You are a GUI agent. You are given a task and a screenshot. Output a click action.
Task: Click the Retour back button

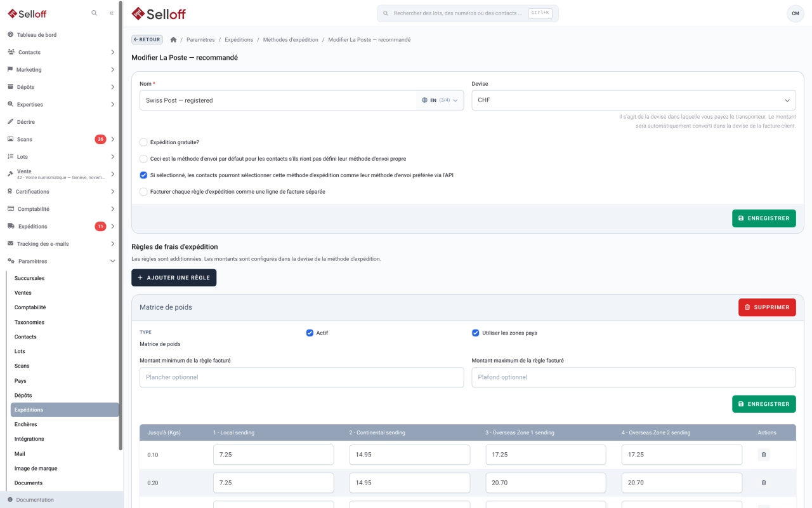point(147,39)
